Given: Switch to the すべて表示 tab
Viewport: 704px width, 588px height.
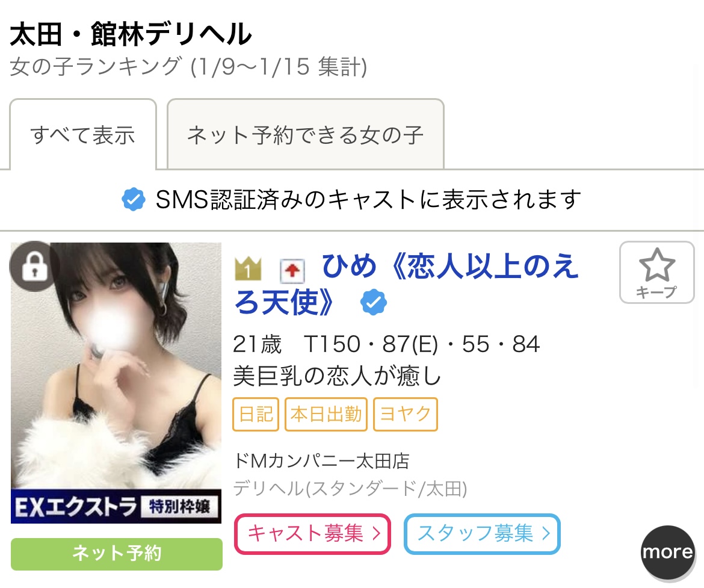Looking at the screenshot, I should 83,135.
